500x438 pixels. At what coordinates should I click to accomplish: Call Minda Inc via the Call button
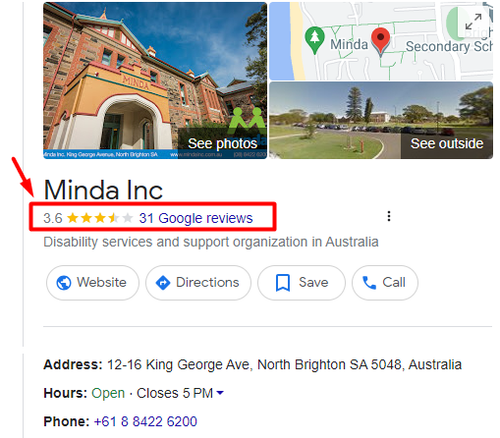[385, 283]
